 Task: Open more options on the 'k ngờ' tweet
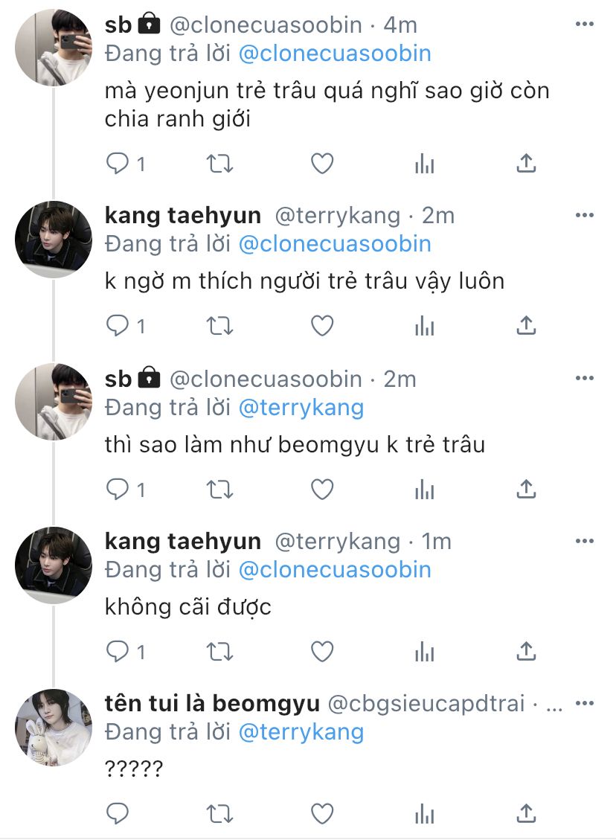pyautogui.click(x=585, y=216)
